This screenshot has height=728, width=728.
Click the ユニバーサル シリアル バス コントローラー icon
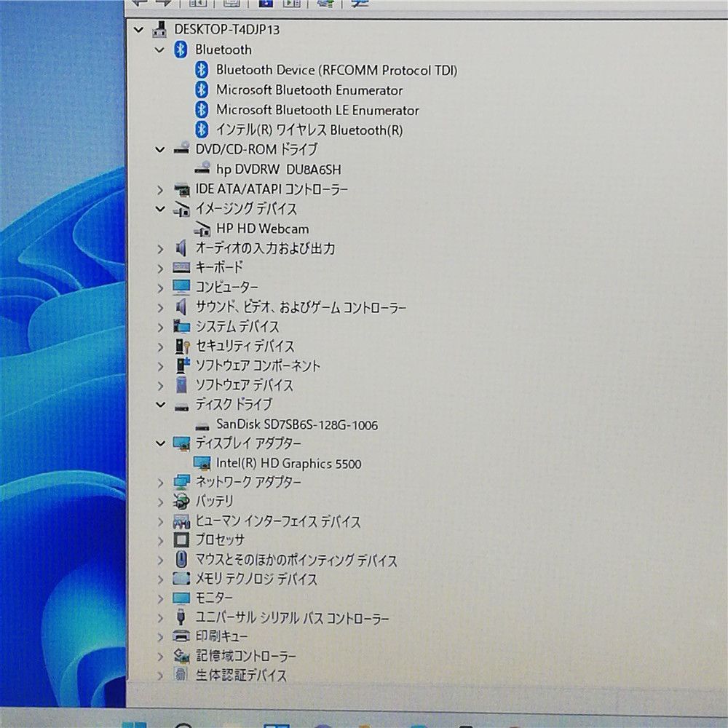tap(181, 617)
